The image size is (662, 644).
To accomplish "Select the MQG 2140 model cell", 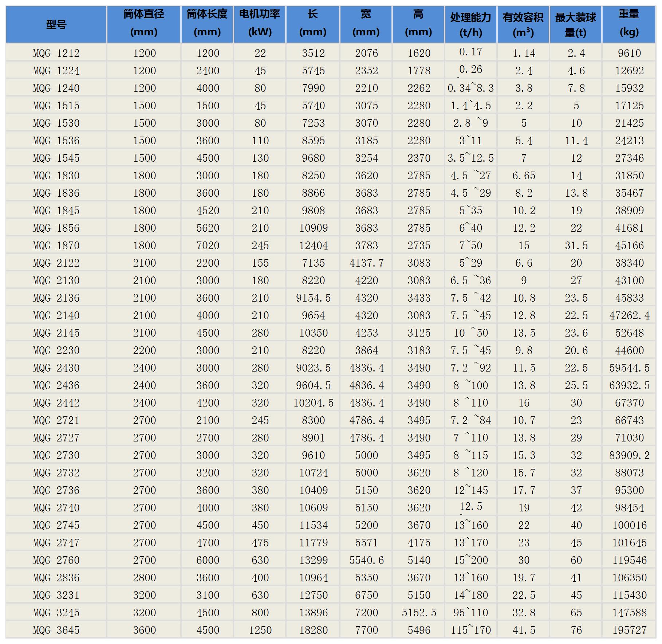I will click(56, 315).
